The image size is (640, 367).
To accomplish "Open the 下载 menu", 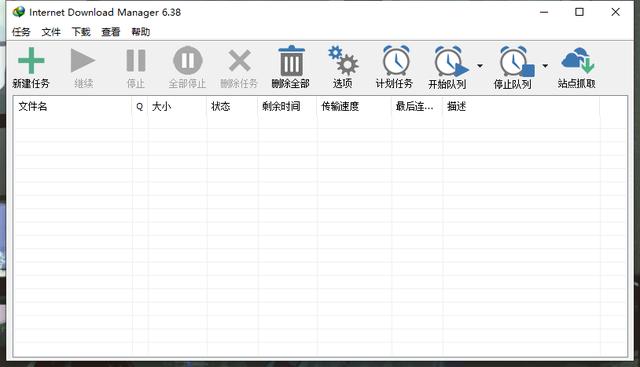I will tap(81, 32).
